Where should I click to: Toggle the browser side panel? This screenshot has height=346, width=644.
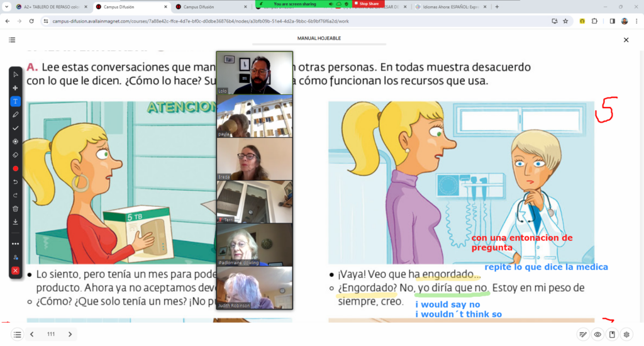click(613, 21)
